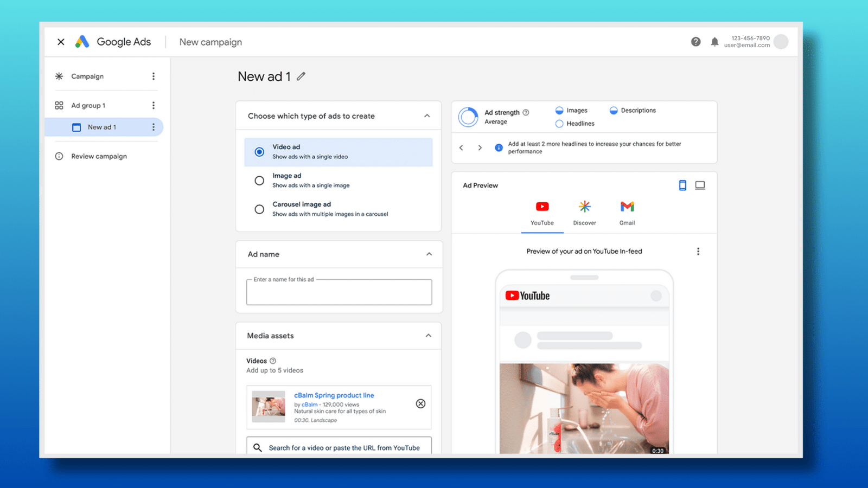Screen dimensions: 868x488
Task: Switch preview to mobile device icon
Action: pos(682,185)
